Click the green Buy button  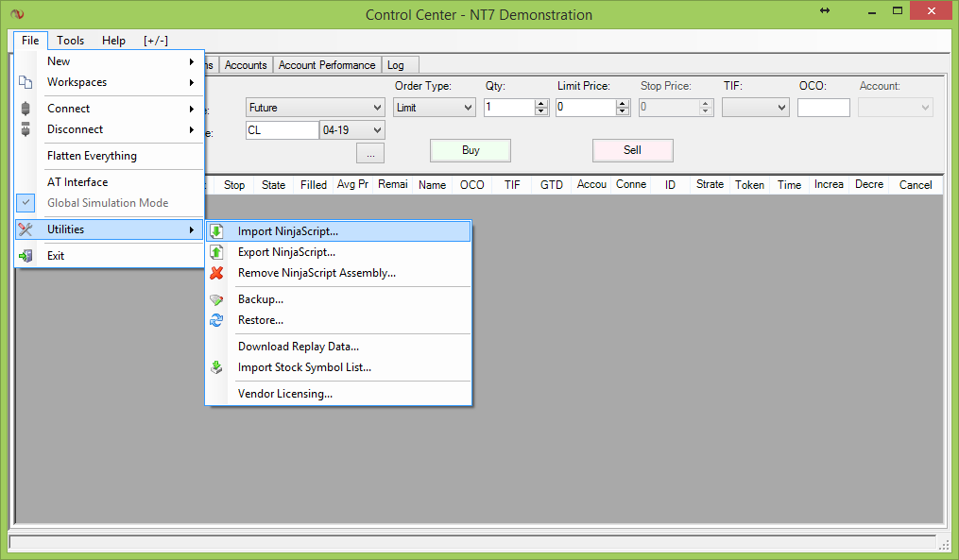click(471, 150)
